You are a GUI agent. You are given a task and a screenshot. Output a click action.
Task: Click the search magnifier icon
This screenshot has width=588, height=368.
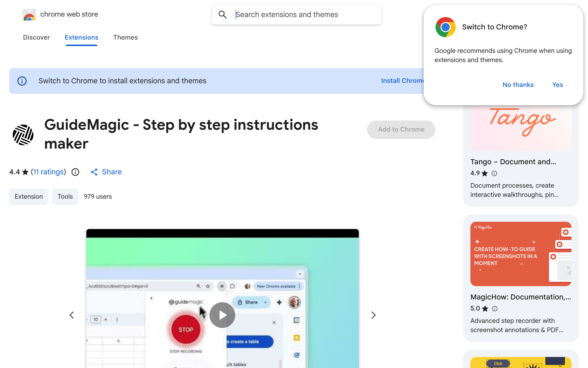pyautogui.click(x=222, y=14)
